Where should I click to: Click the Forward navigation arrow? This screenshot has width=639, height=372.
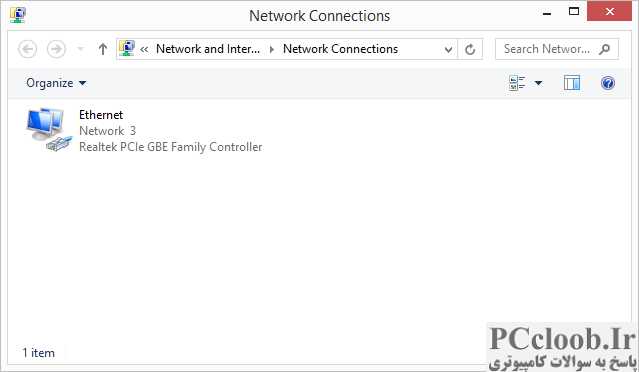56,49
